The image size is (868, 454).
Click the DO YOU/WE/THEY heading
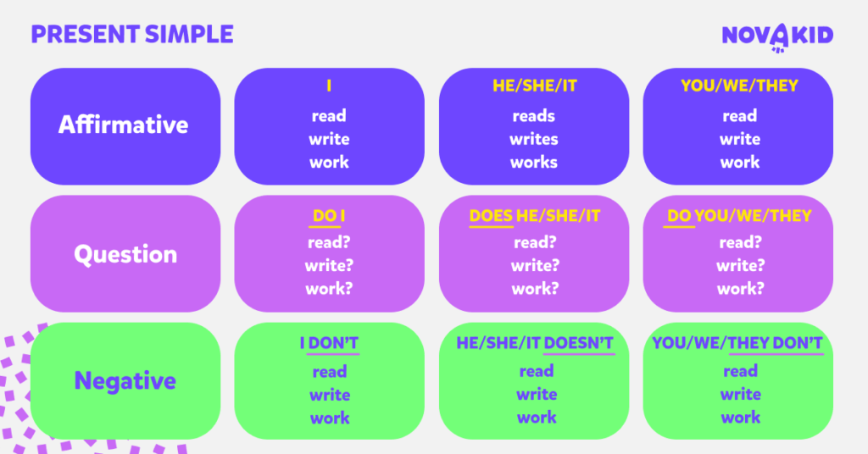coord(739,216)
